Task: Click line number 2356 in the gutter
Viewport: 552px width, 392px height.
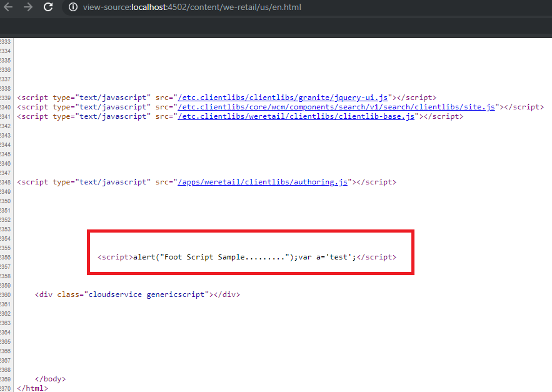Action: [x=6, y=257]
